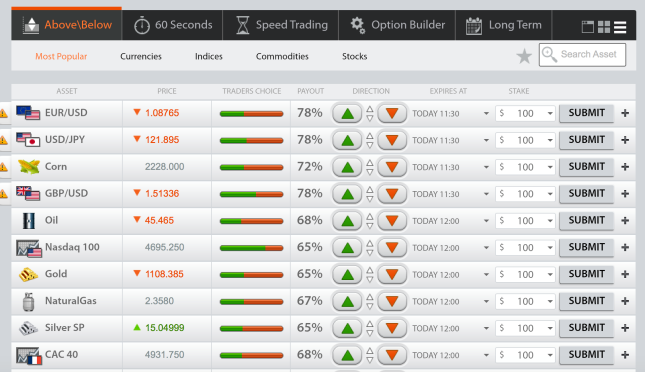Viewport: 645px width, 372px height.
Task: Submit the Nasdaq 100 trade
Action: coord(587,247)
